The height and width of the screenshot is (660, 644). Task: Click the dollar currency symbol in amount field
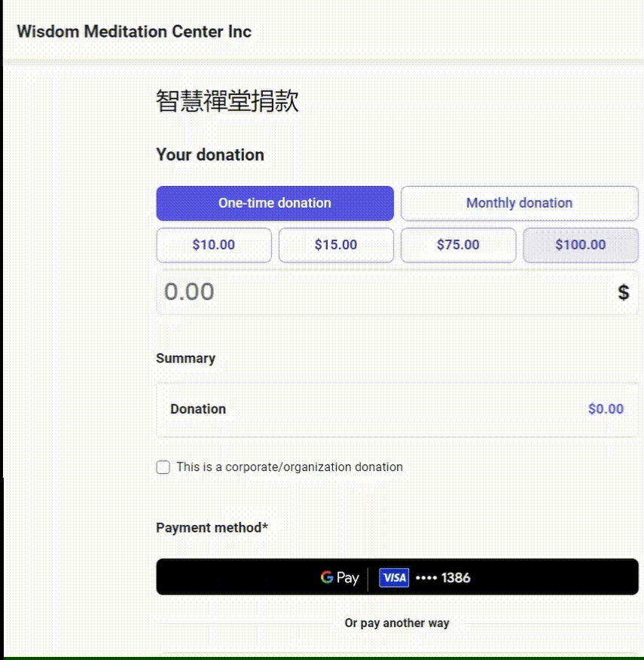623,292
